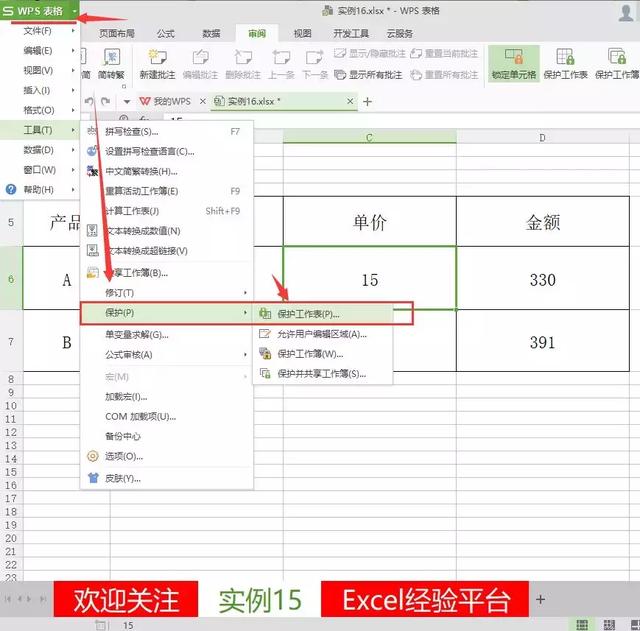
Task: Expand the 修订(T) submenu
Action: coord(167,293)
